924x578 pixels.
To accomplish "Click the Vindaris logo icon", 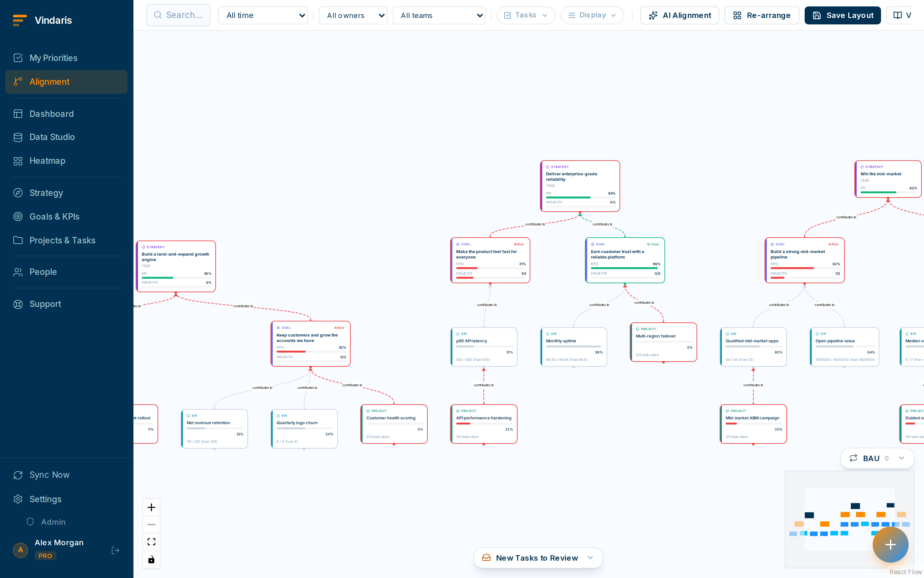I will click(20, 20).
